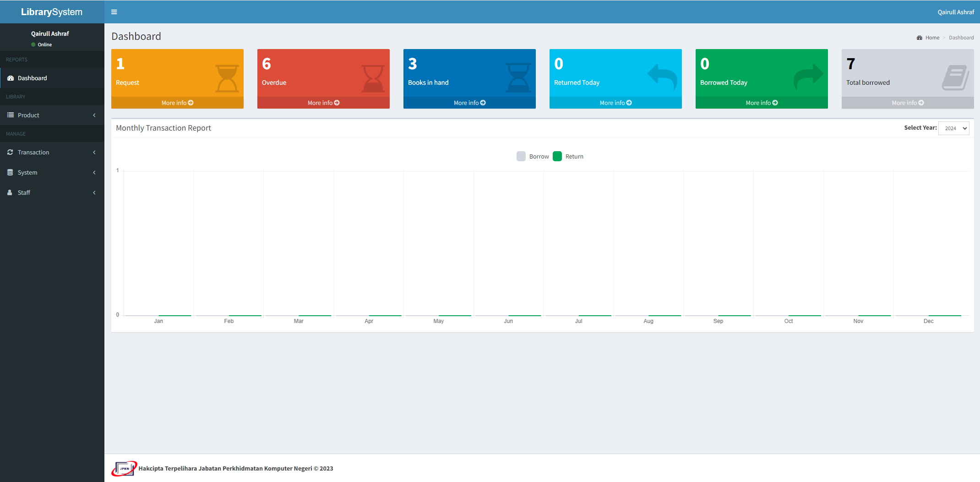Open the Select Year dropdown
The width and height of the screenshot is (980, 482).
click(x=953, y=128)
